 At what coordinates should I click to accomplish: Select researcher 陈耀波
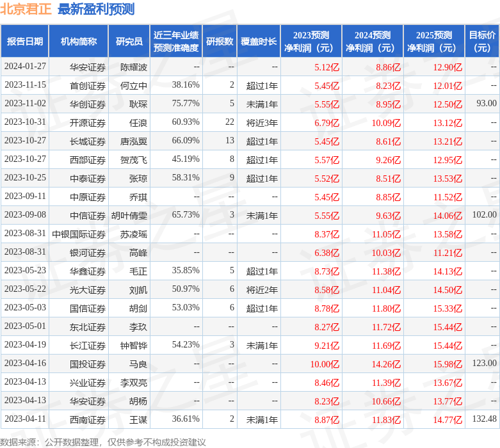(x=134, y=67)
